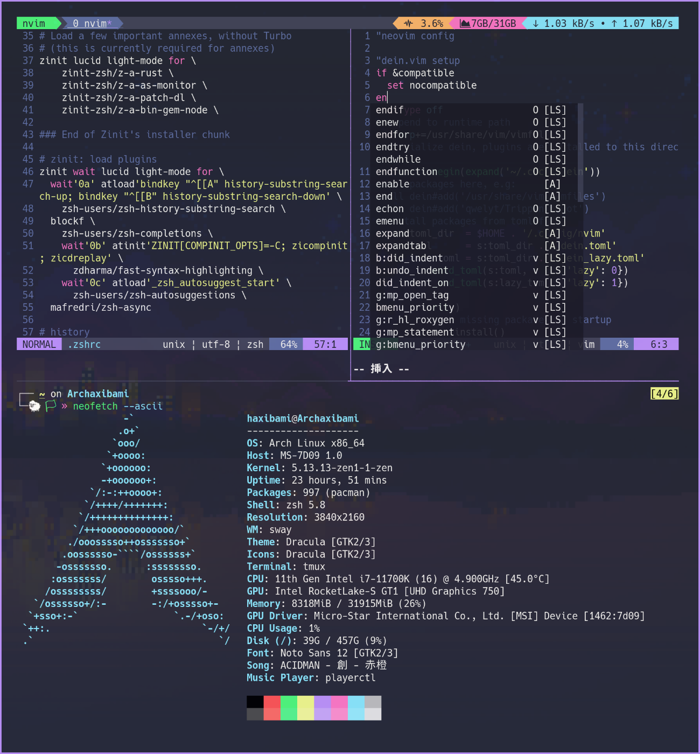Click the 'Disk (/): 39G / 457G' line

(317, 641)
